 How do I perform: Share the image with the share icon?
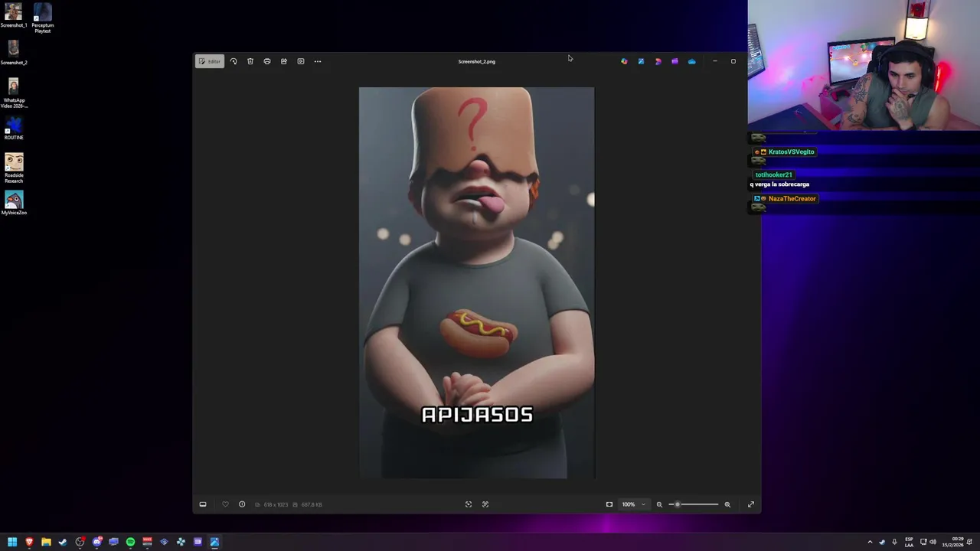284,61
